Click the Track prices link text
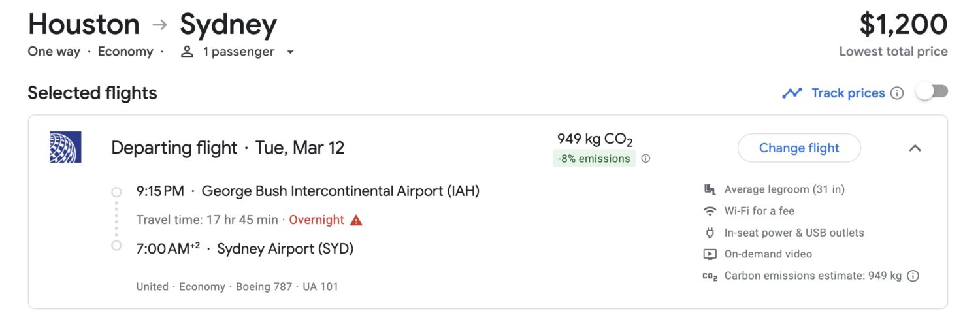 (848, 93)
